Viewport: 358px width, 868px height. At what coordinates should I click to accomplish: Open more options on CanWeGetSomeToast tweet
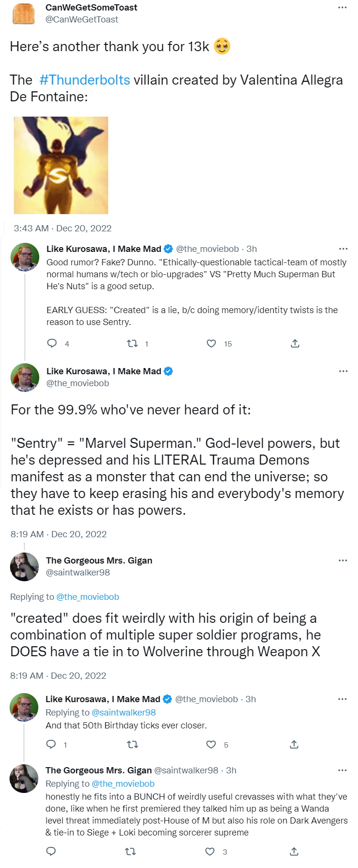(x=342, y=8)
